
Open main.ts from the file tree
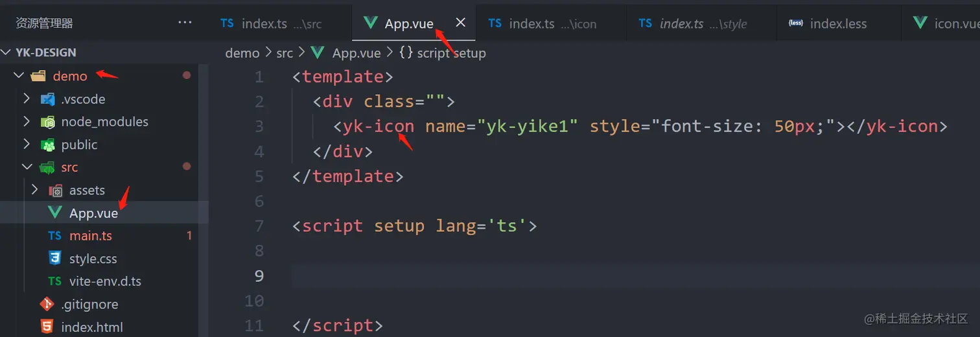coord(104,236)
